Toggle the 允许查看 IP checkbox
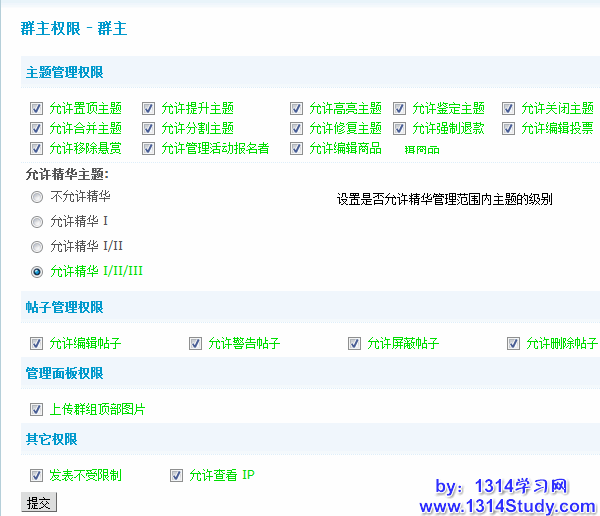The height and width of the screenshot is (516, 600). [177, 475]
